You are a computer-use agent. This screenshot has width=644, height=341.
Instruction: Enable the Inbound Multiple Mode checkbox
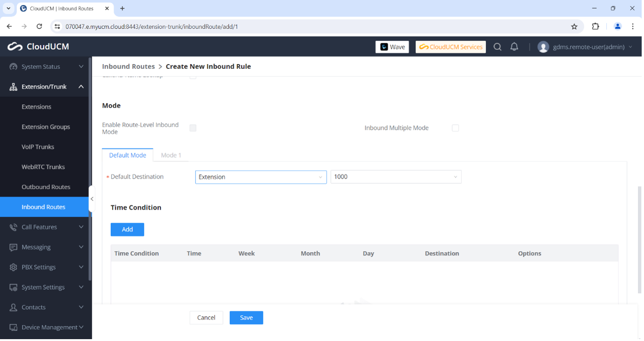[455, 128]
